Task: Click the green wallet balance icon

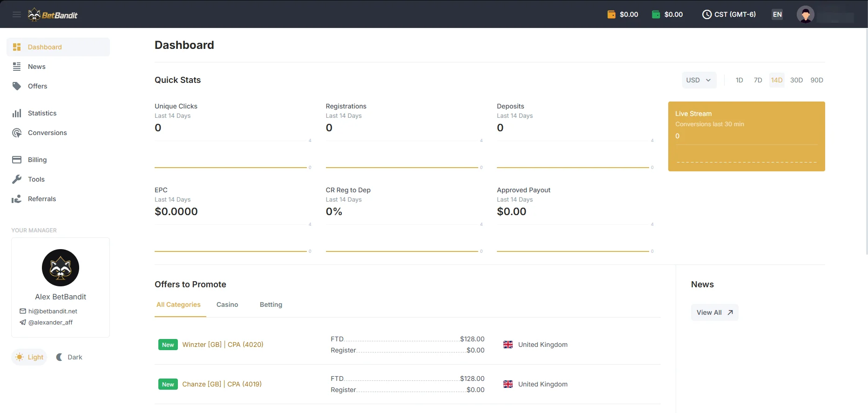Action: (x=656, y=14)
